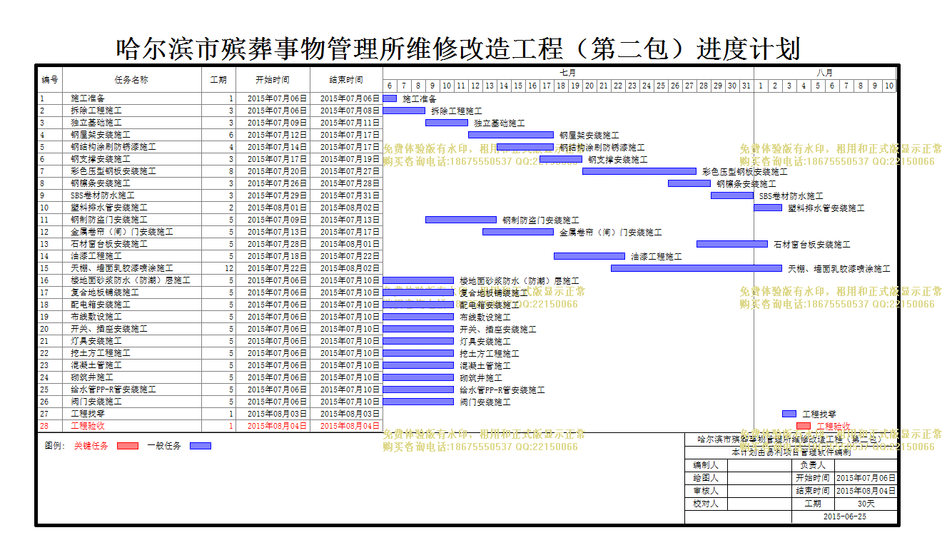Click the duration cell 12 for 天棚、墙面乳胶漆喷涂施工
The height and width of the screenshot is (560, 942).
pos(228,268)
